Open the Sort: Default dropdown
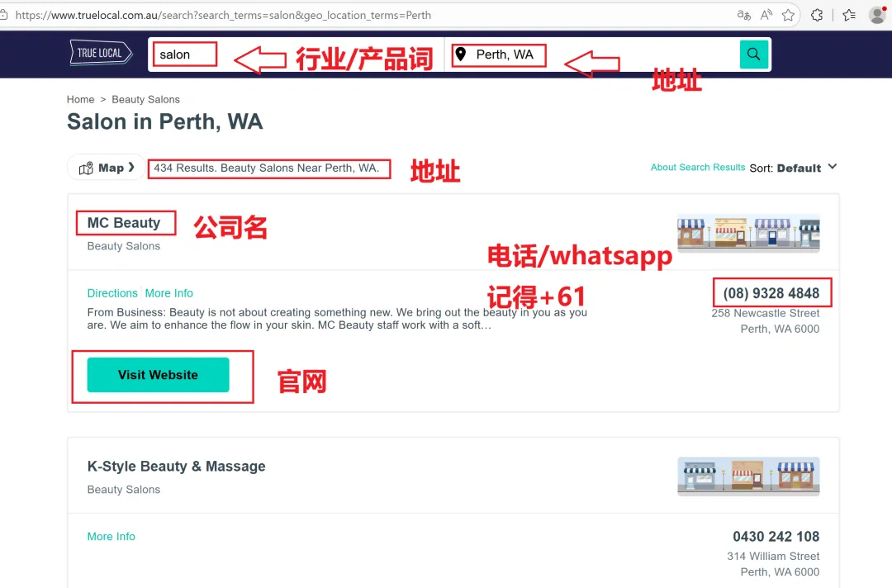Image resolution: width=892 pixels, height=588 pixels. coord(793,168)
